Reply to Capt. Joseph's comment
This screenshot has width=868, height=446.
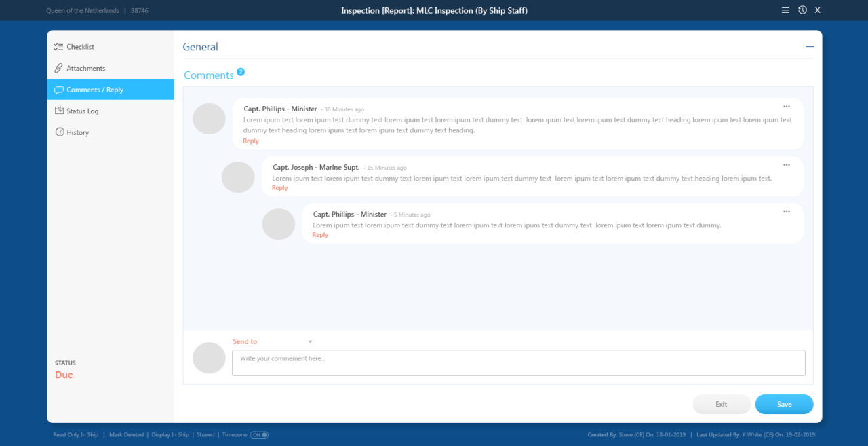279,188
